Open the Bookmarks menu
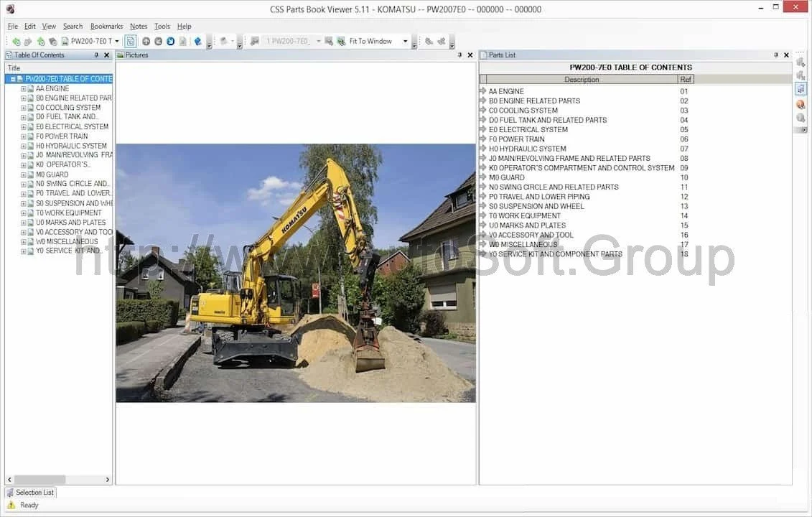This screenshot has height=517, width=812. pos(106,27)
